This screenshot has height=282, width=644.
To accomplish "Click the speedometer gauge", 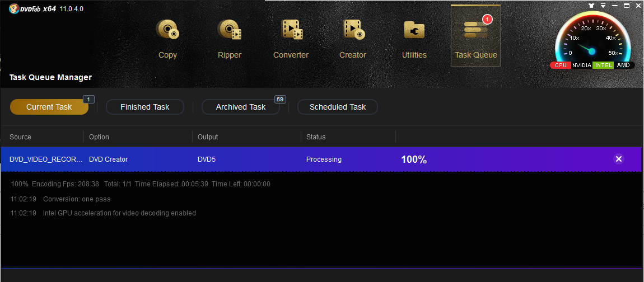I will pyautogui.click(x=592, y=37).
